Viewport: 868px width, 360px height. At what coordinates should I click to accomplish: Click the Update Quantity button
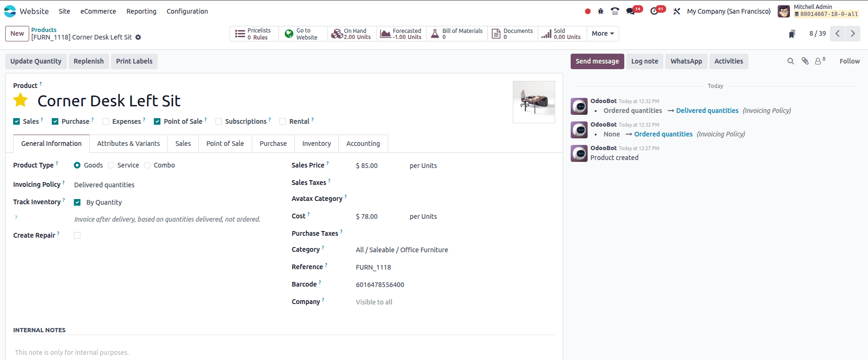pyautogui.click(x=36, y=61)
